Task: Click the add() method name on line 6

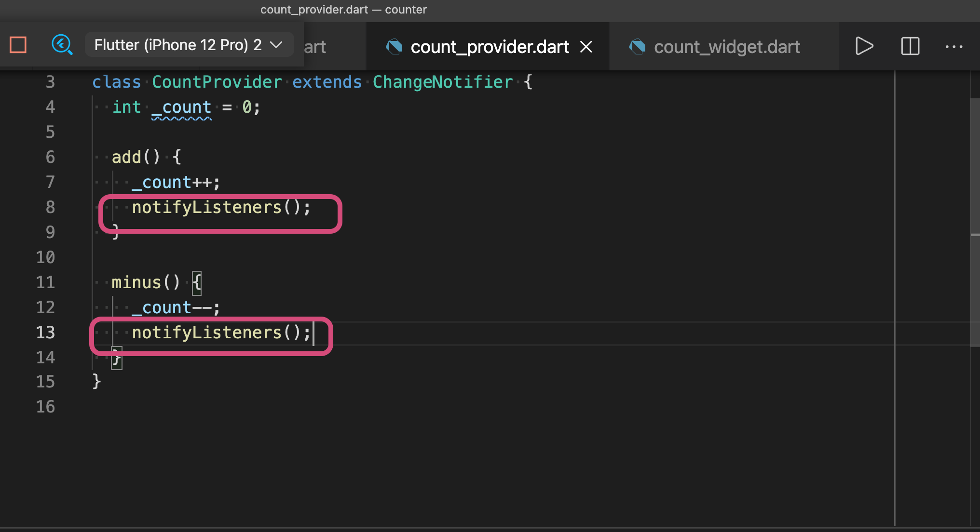Action: point(126,157)
